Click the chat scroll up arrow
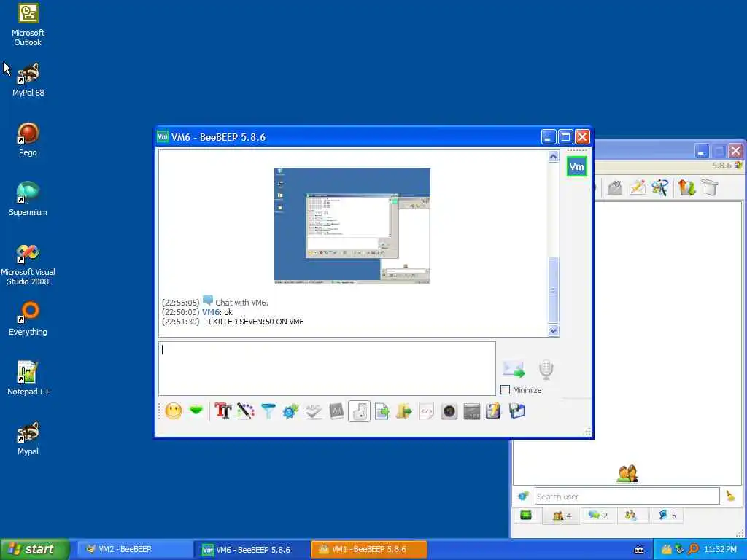The height and width of the screenshot is (560, 747). click(x=553, y=157)
